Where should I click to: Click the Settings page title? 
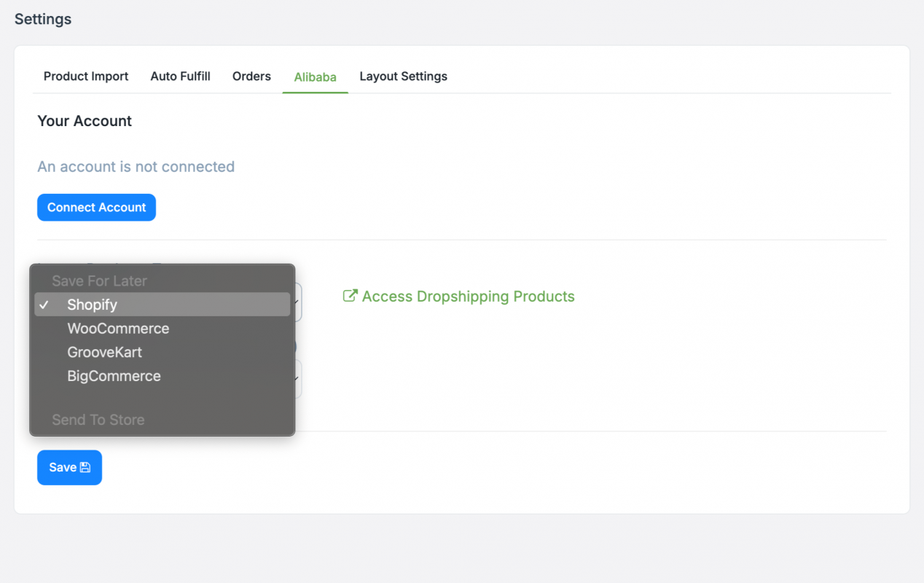43,19
